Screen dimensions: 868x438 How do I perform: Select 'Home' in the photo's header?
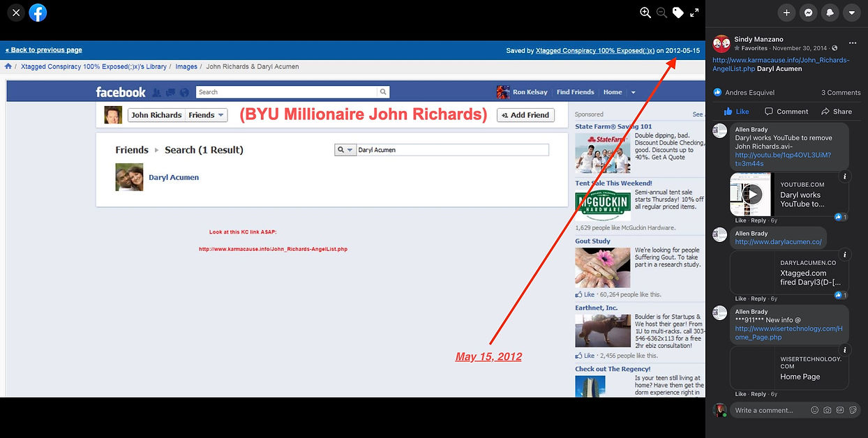(613, 92)
